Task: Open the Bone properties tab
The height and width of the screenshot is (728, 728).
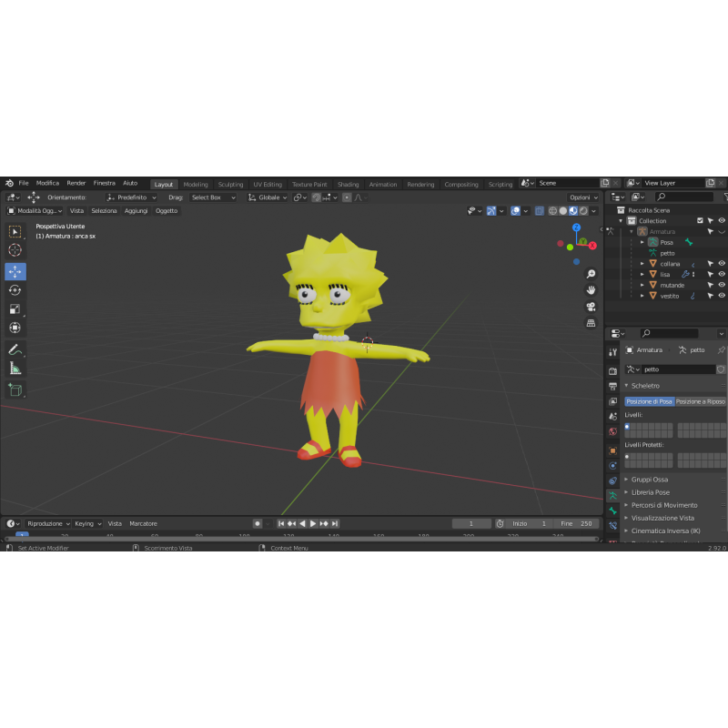Action: 612,511
